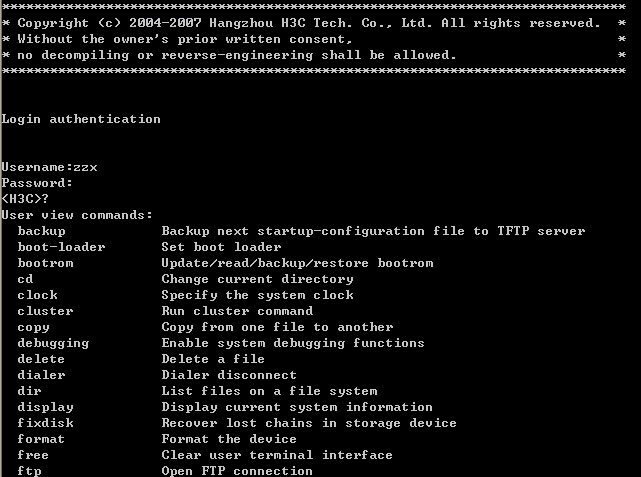Screen dimensions: 641x477
Task: Click the 'dialer' command entry
Action: (x=41, y=375)
